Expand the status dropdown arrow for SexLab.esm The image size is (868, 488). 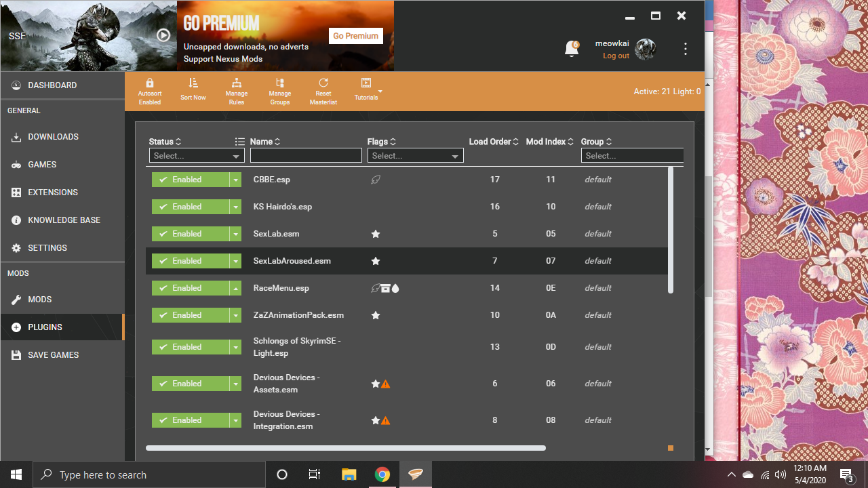[235, 234]
